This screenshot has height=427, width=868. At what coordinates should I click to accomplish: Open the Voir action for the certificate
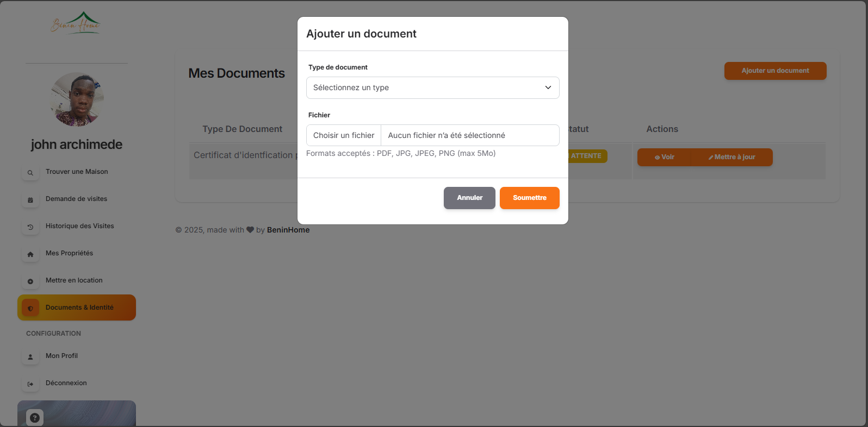pos(664,157)
